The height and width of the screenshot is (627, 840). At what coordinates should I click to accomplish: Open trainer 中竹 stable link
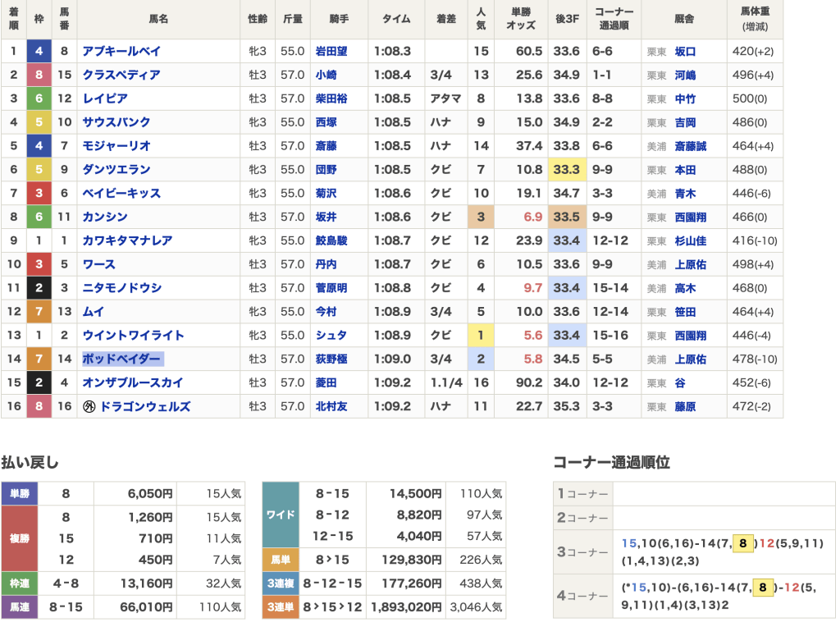[685, 98]
